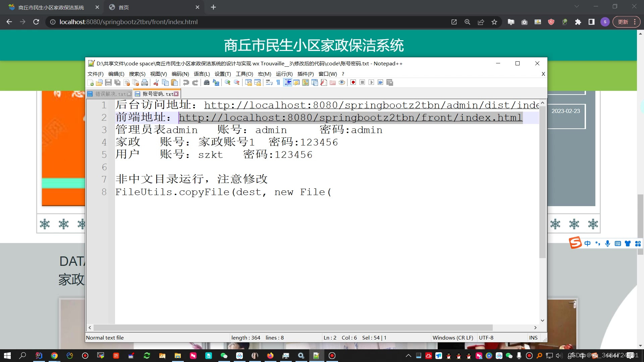Click the Cut scissors toolbar icon
Image resolution: width=644 pixels, height=362 pixels.
(156, 82)
